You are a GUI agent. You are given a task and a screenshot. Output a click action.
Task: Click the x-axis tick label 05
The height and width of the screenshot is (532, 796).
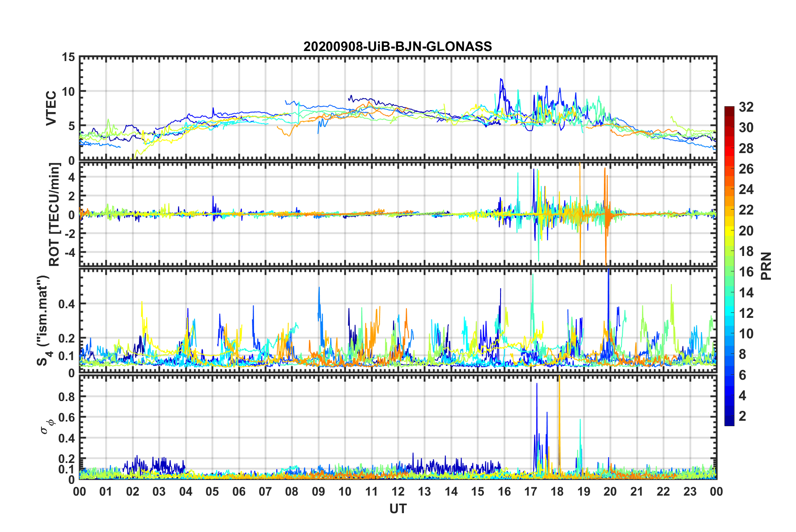(x=212, y=491)
